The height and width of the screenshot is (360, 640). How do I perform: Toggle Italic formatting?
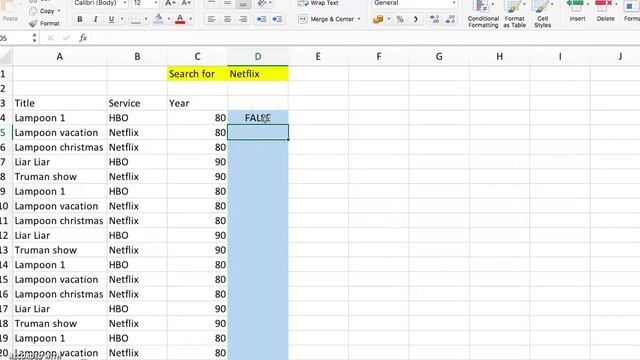point(96,19)
